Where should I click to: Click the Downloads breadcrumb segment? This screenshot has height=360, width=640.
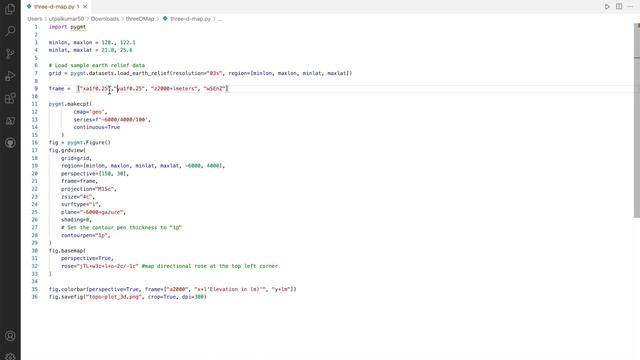tap(105, 19)
